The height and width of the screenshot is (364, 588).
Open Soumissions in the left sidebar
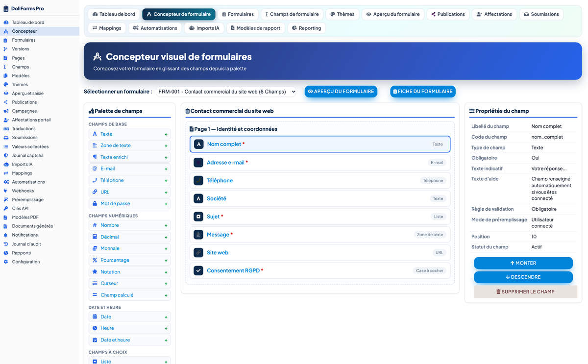coord(25,138)
